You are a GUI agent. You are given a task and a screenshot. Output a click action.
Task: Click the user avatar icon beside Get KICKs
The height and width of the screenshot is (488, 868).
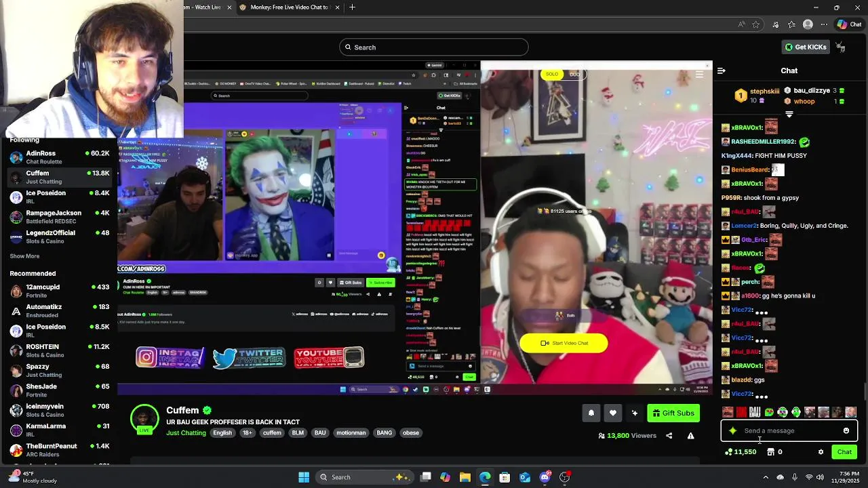(x=840, y=47)
